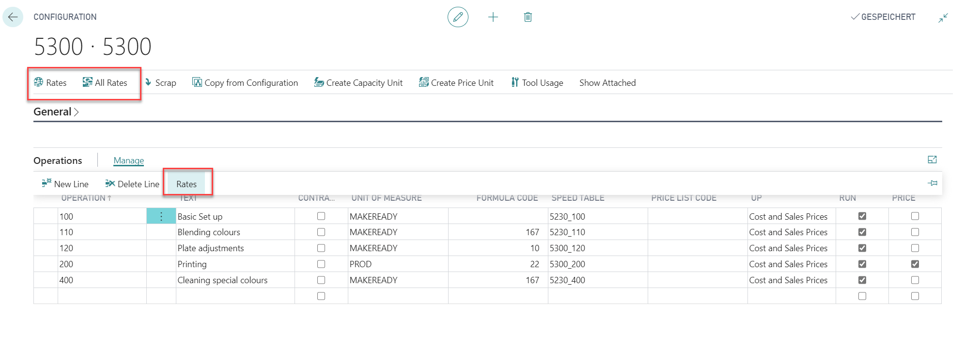Click speed table cell 5300_120
This screenshot has width=980, height=337.
tap(598, 248)
